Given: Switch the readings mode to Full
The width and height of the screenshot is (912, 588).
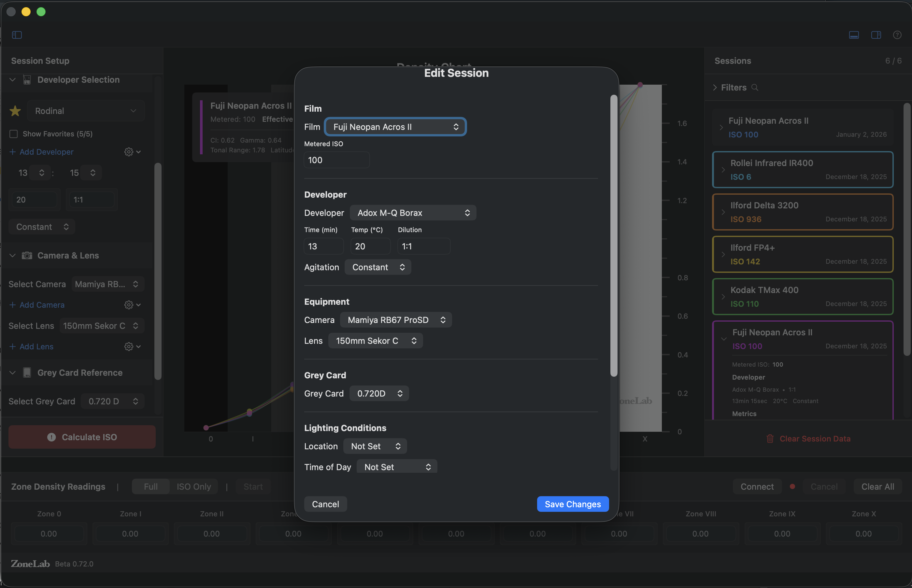Looking at the screenshot, I should pyautogui.click(x=150, y=486).
